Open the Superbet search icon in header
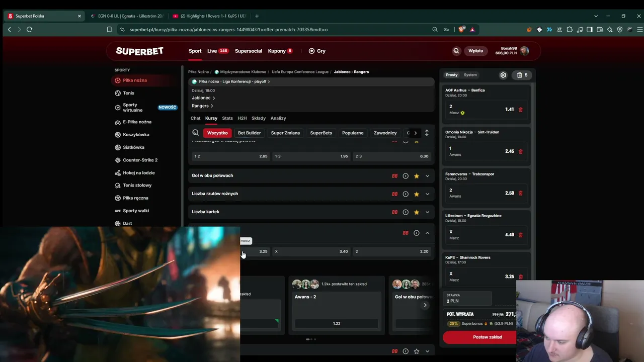The image size is (644, 362). coord(456,51)
